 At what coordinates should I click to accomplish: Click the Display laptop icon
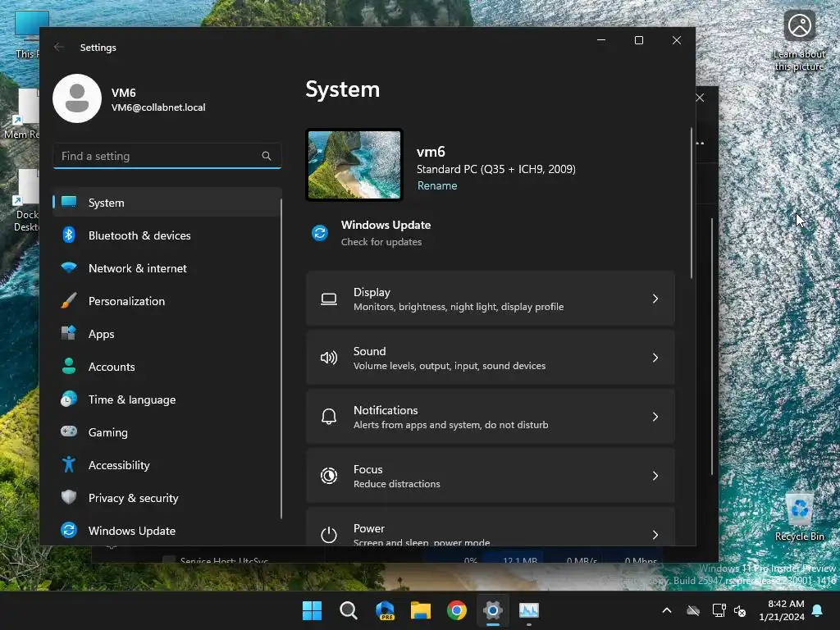(329, 299)
